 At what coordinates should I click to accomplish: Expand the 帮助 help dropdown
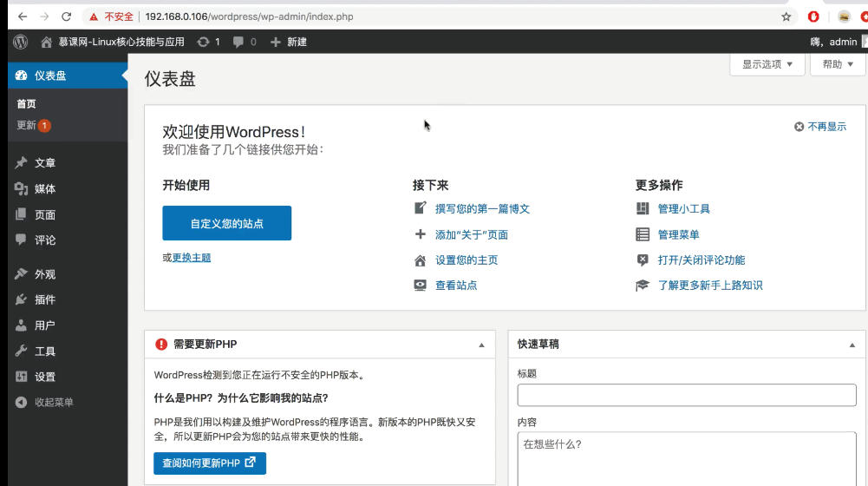(x=838, y=64)
